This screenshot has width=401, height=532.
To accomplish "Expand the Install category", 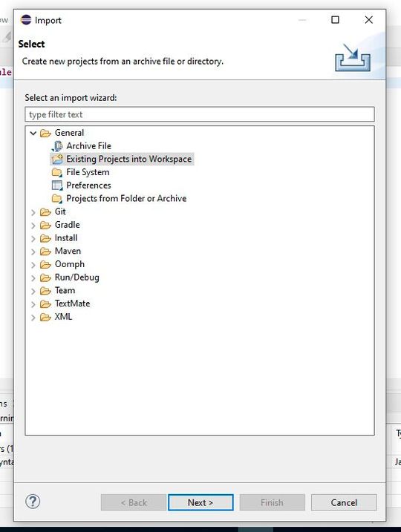I will 33,238.
